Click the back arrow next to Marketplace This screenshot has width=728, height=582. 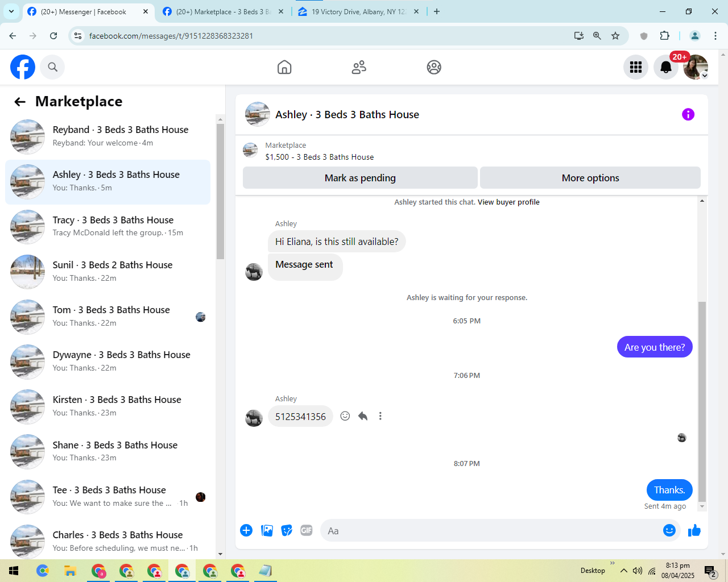(x=20, y=102)
